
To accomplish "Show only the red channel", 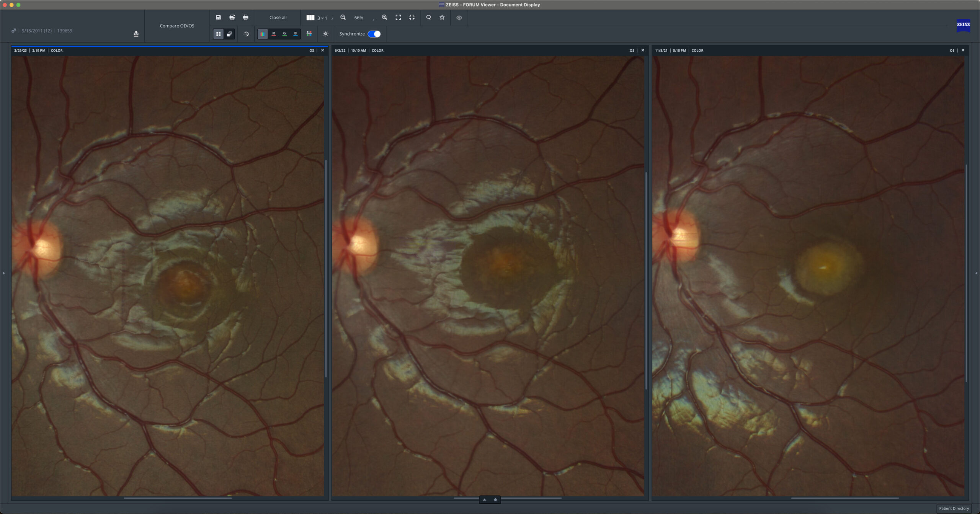I will [274, 34].
